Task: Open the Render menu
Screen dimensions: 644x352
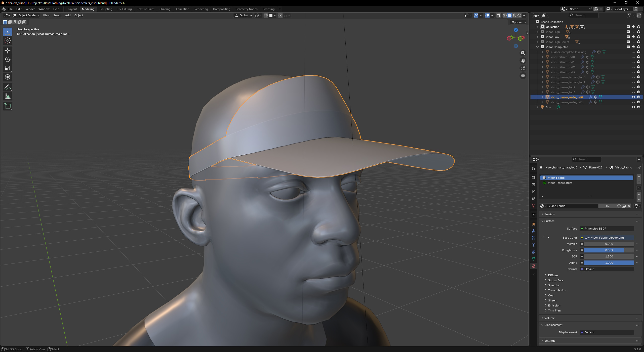Action: [x=30, y=9]
